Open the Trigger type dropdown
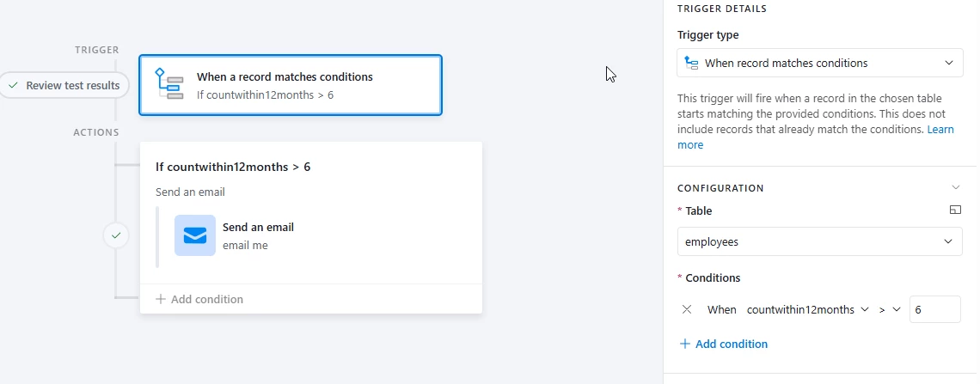 click(x=819, y=63)
